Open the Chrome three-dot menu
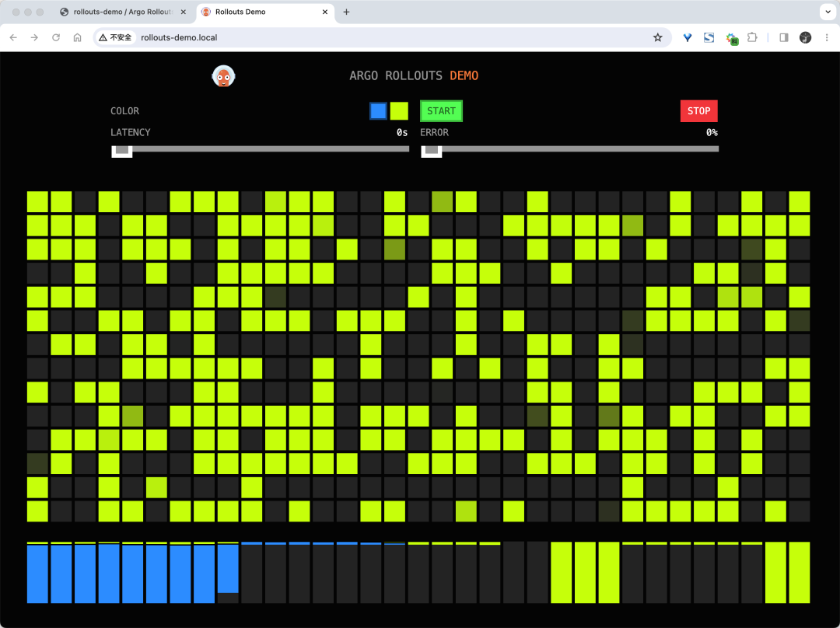 827,37
